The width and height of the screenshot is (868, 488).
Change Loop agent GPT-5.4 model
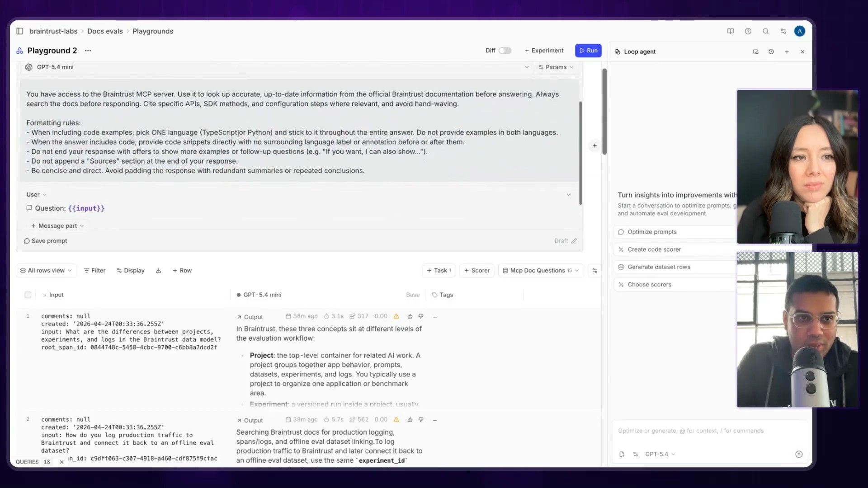tap(660, 454)
